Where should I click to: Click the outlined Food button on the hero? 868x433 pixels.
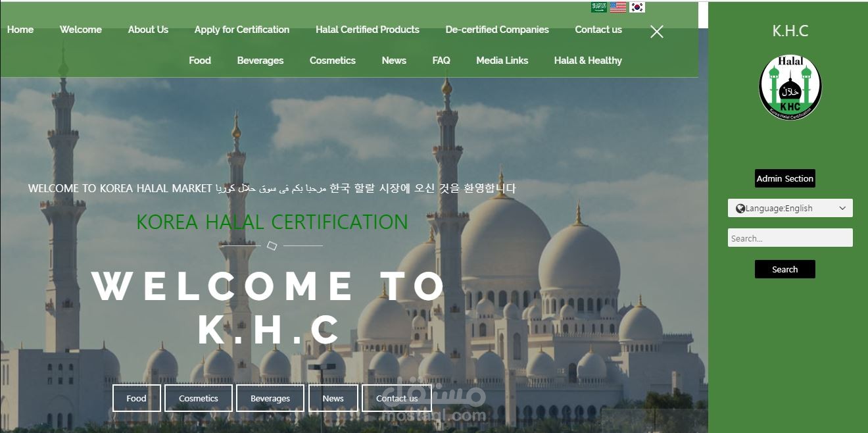tap(137, 398)
